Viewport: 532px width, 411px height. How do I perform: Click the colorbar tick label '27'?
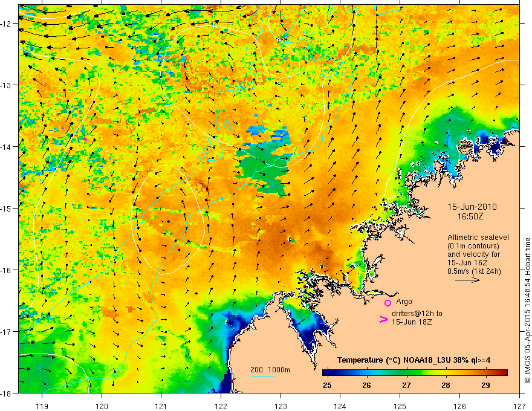406,385
